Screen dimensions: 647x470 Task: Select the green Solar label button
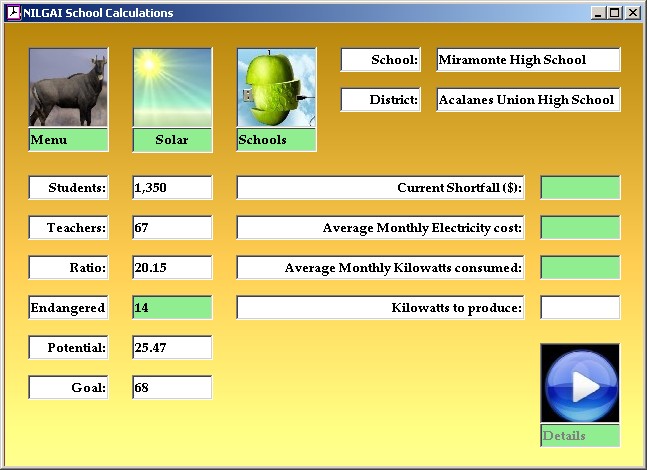(x=172, y=140)
